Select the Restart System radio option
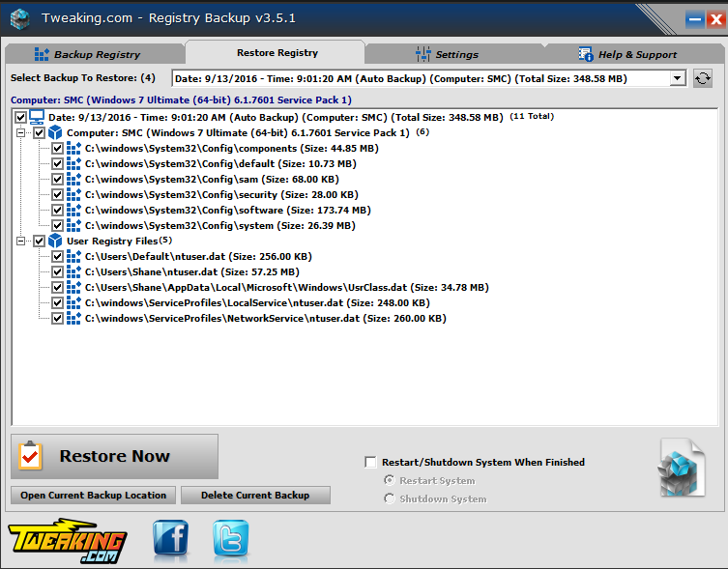The image size is (728, 569). click(x=390, y=480)
